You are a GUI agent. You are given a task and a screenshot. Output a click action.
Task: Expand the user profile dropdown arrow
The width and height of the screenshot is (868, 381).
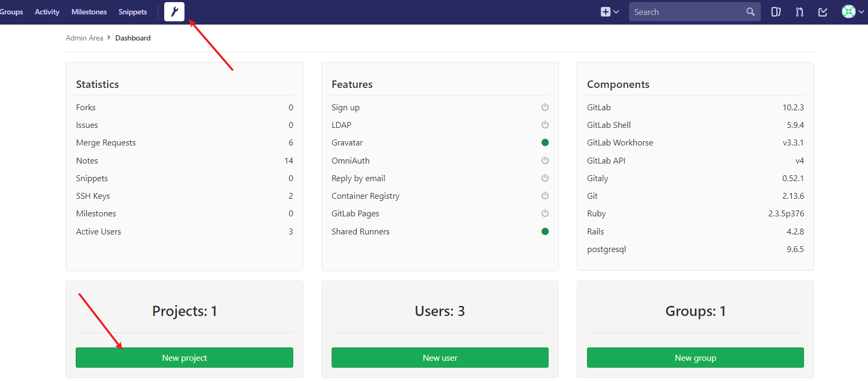click(861, 12)
